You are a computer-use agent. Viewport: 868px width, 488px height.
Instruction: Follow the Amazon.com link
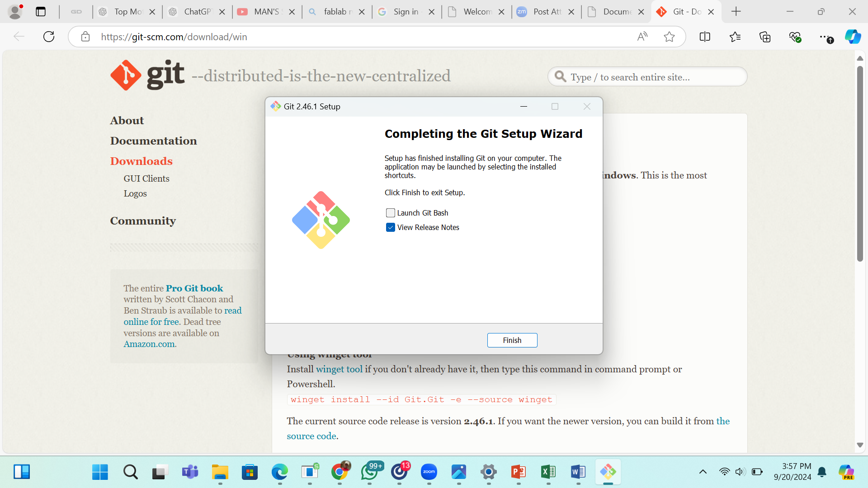click(149, 344)
